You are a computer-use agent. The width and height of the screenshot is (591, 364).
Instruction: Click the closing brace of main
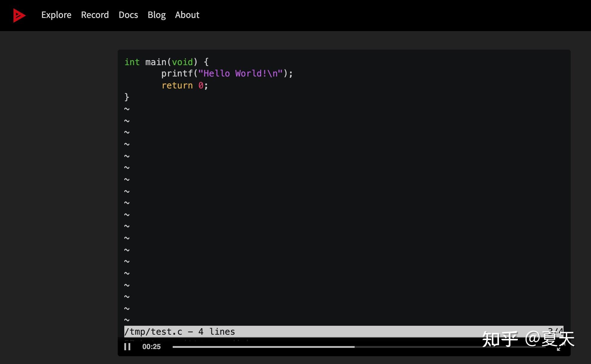pyautogui.click(x=127, y=97)
